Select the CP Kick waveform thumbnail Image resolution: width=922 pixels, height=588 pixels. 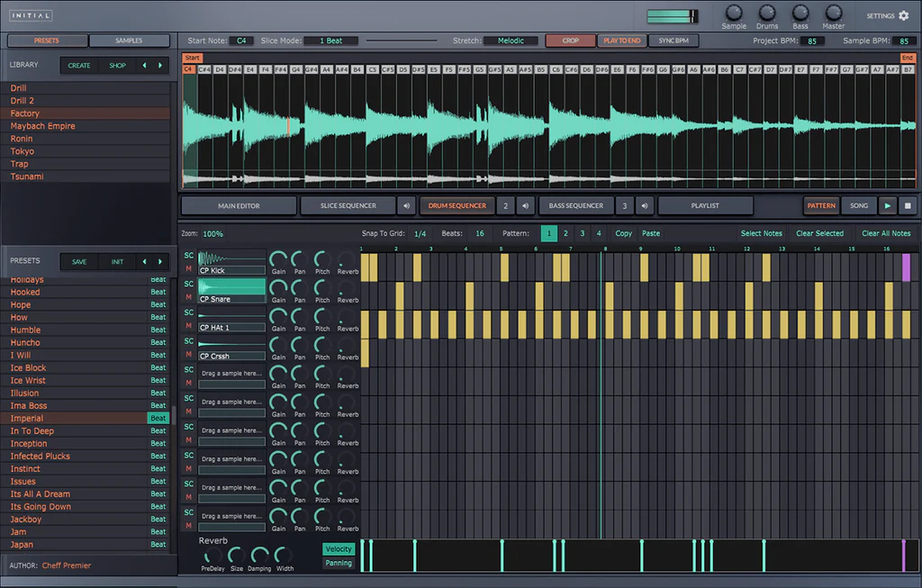231,258
